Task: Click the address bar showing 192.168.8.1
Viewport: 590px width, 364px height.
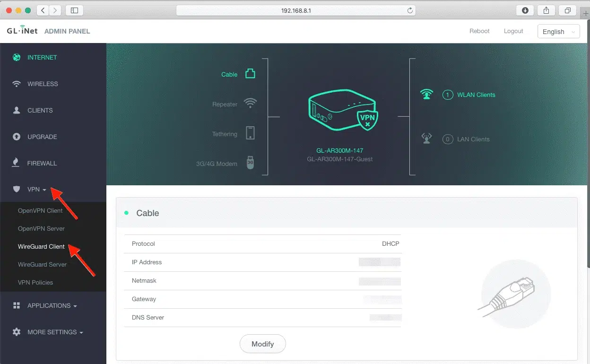Action: pyautogui.click(x=295, y=10)
